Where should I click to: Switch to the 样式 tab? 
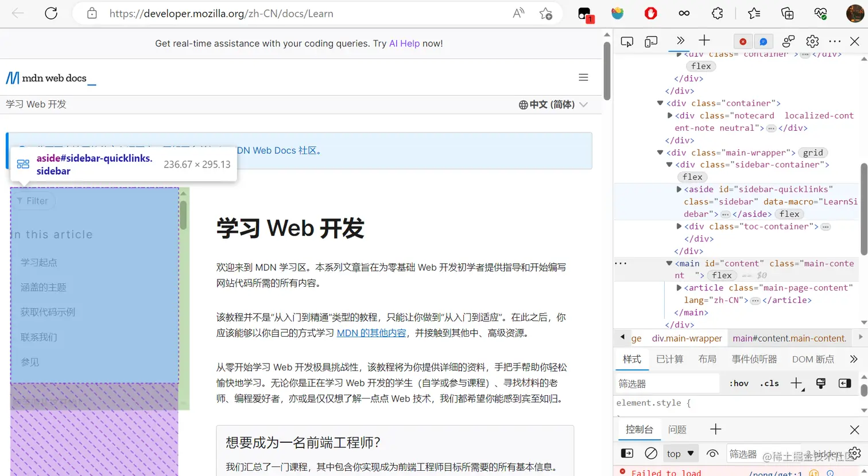[x=632, y=359]
